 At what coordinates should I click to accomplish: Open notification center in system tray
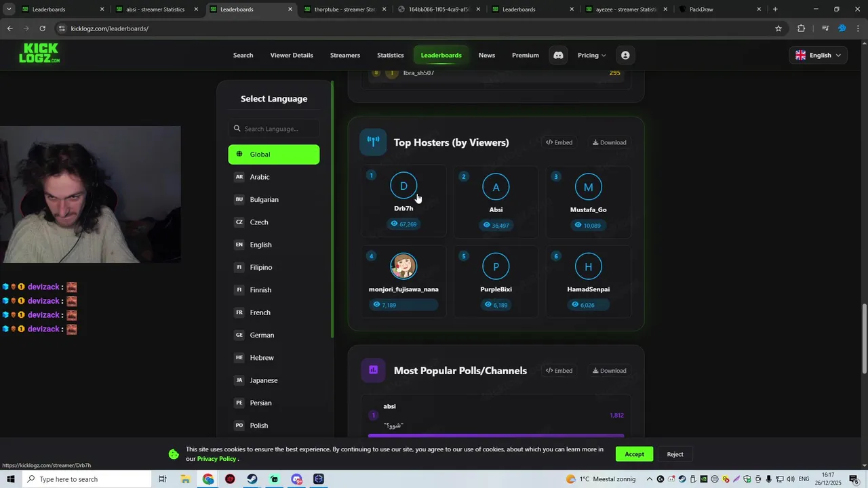854,479
